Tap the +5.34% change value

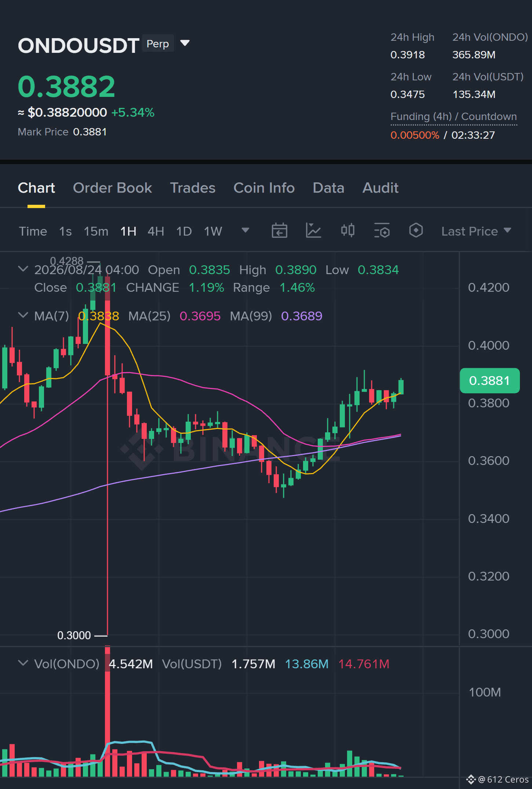133,112
